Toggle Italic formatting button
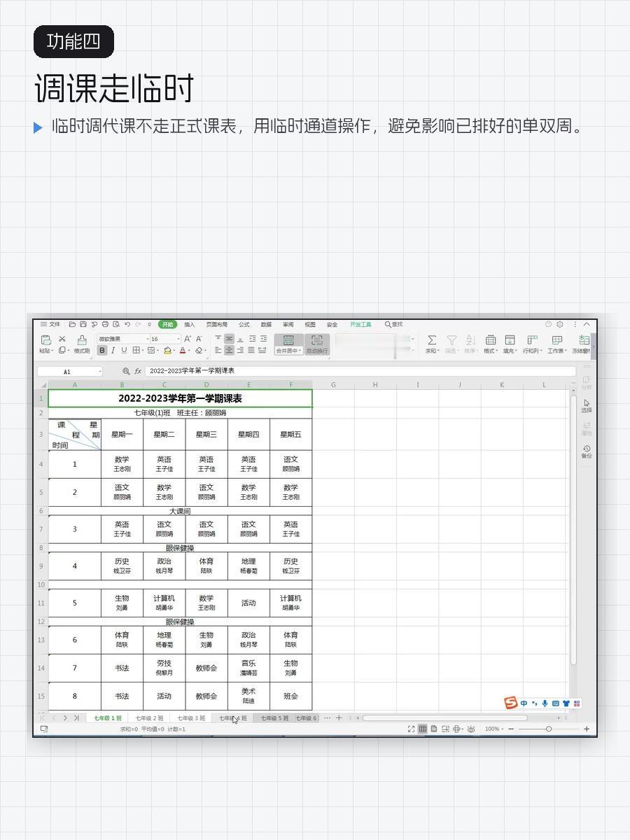The height and width of the screenshot is (840, 630). coord(113,350)
